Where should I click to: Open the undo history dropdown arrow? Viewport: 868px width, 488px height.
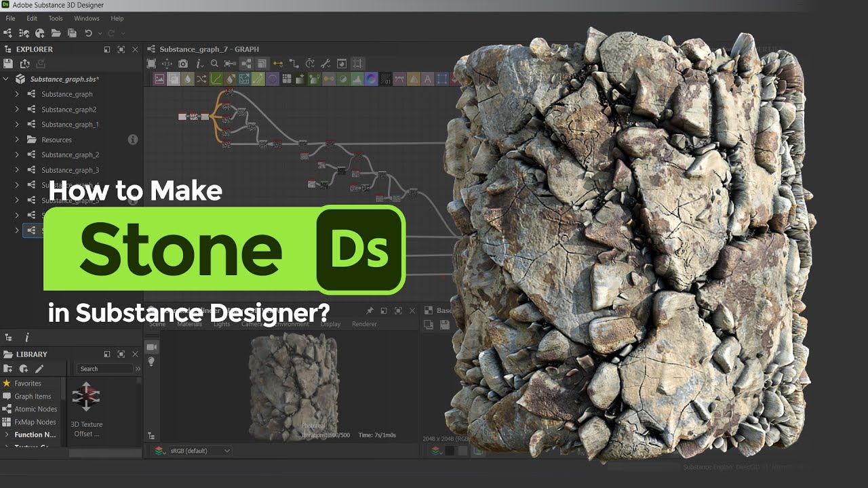(100, 33)
